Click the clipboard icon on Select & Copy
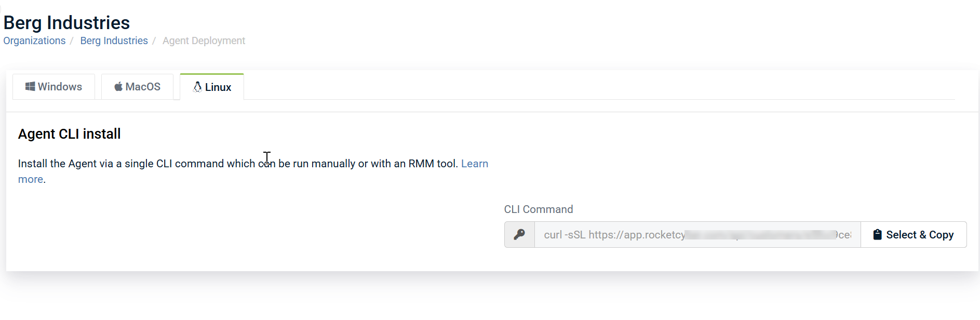 pyautogui.click(x=877, y=235)
